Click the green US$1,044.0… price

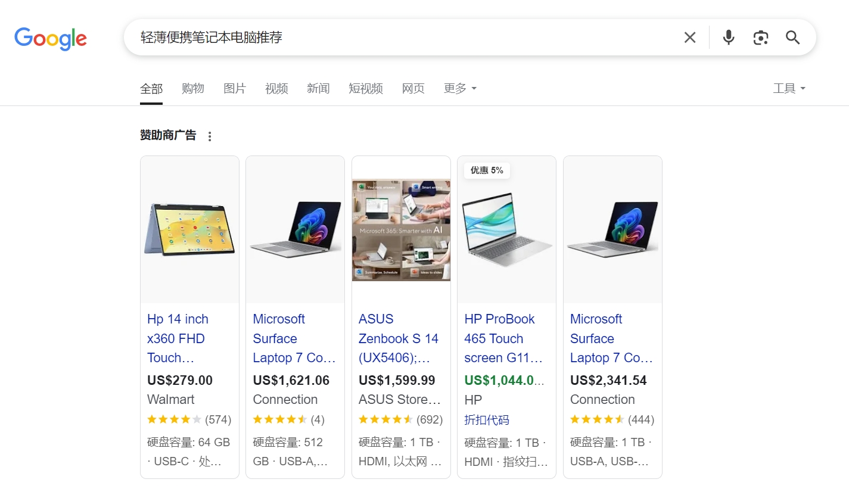click(504, 380)
